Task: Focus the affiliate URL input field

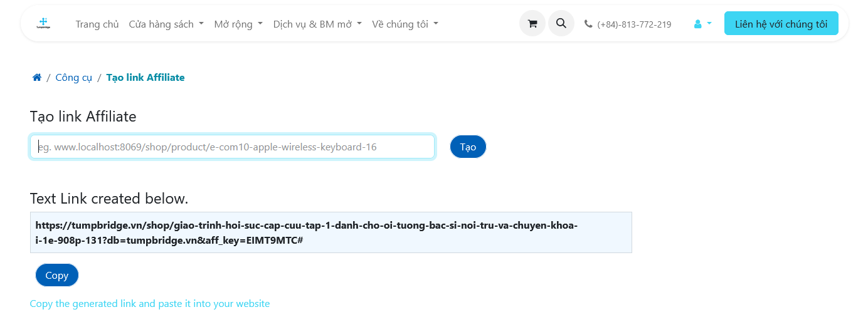Action: tap(233, 147)
